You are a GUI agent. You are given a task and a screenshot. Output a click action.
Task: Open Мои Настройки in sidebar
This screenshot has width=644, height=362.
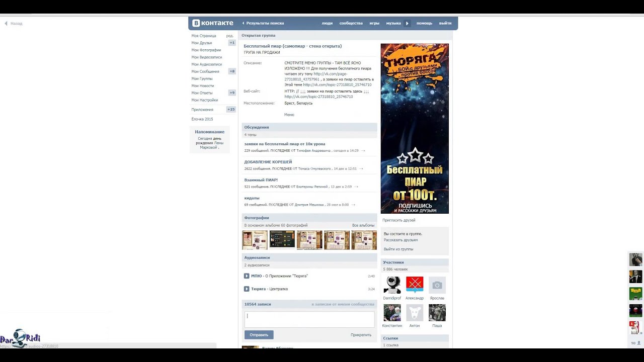(x=205, y=100)
